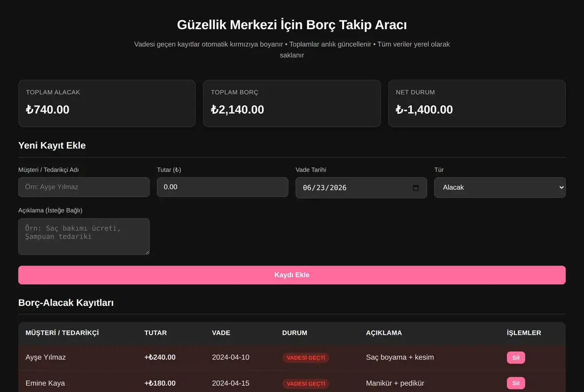Click the Vadesi Geçti badge for Ayşe Yılmaz
Image resolution: width=584 pixels, height=392 pixels.
[x=306, y=357]
